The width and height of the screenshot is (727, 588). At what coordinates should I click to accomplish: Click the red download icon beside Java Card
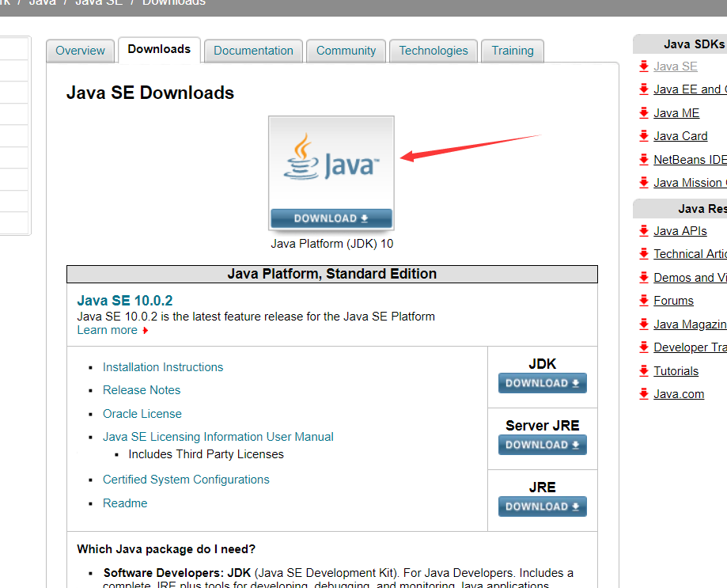coord(644,135)
